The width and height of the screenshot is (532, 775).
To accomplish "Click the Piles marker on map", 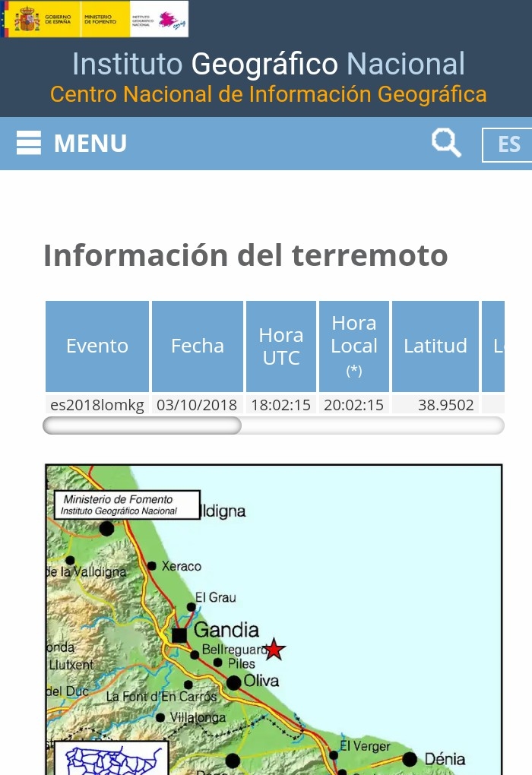I will pos(217,663).
